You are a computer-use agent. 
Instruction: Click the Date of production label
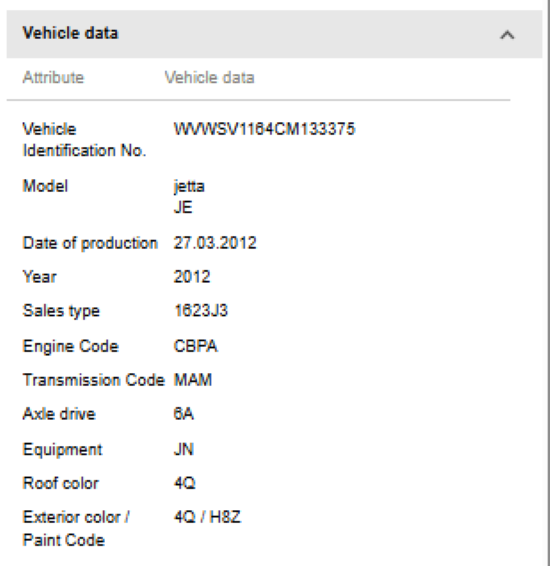point(90,243)
